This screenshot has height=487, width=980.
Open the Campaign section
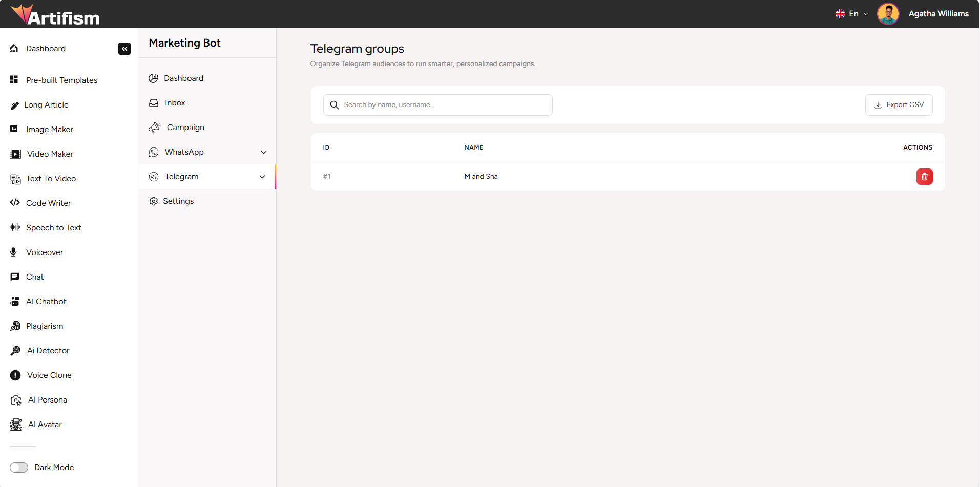pyautogui.click(x=185, y=127)
